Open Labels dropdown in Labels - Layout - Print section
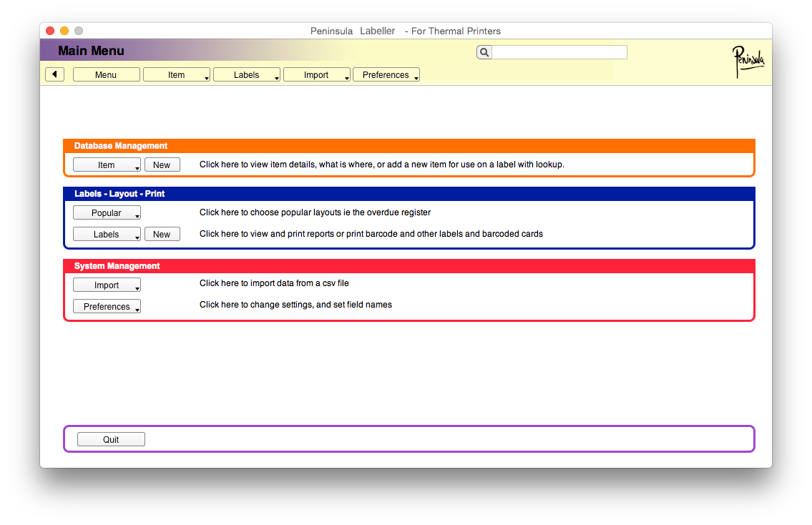The image size is (812, 525). [x=107, y=235]
